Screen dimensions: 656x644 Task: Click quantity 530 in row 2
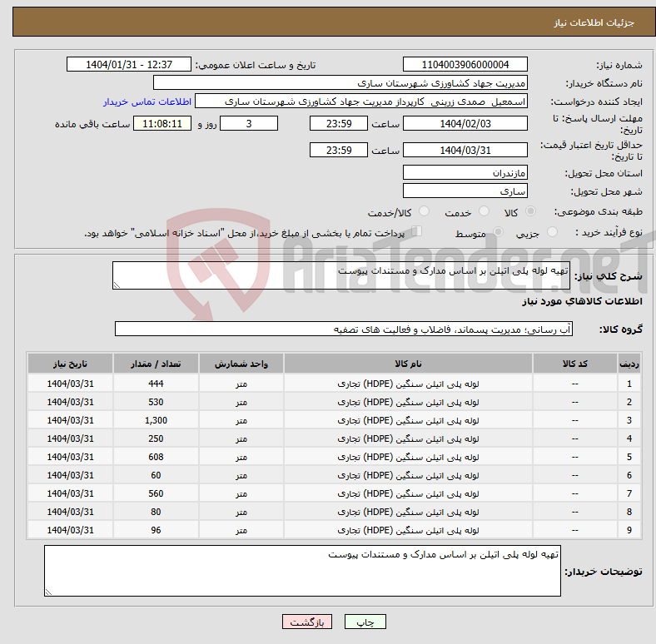coord(156,402)
